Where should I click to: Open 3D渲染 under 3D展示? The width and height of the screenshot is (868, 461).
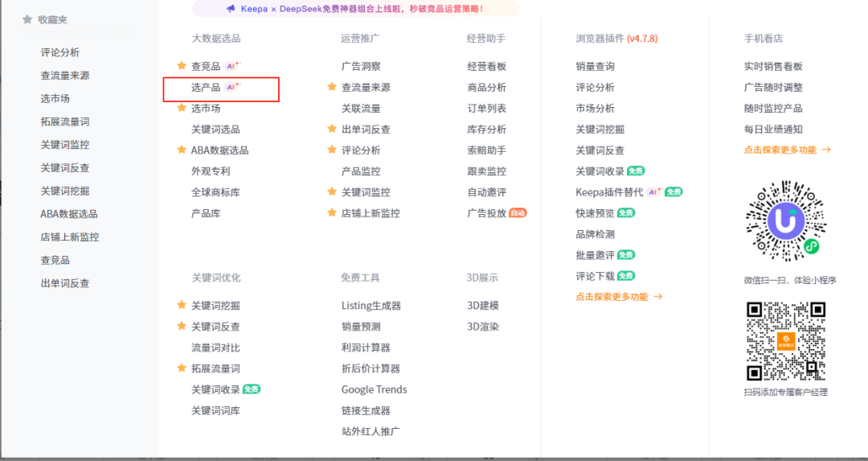point(483,327)
